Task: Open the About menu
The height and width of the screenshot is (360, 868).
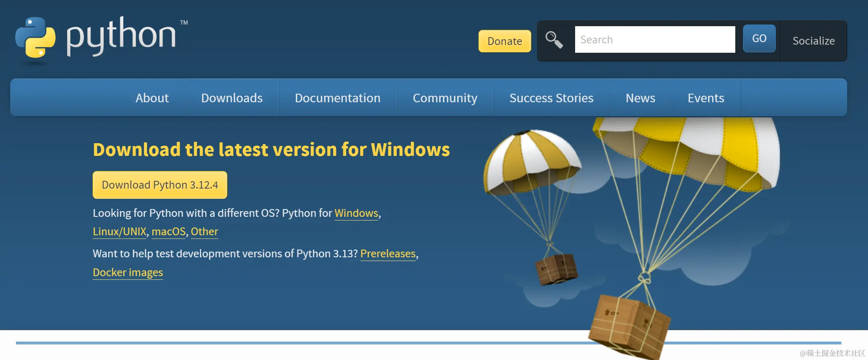Action: (152, 98)
